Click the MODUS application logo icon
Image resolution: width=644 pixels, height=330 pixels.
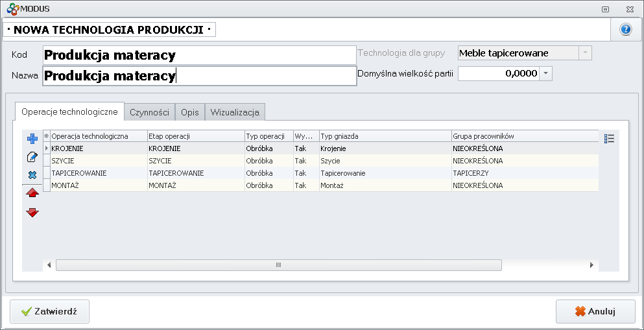pos(11,8)
